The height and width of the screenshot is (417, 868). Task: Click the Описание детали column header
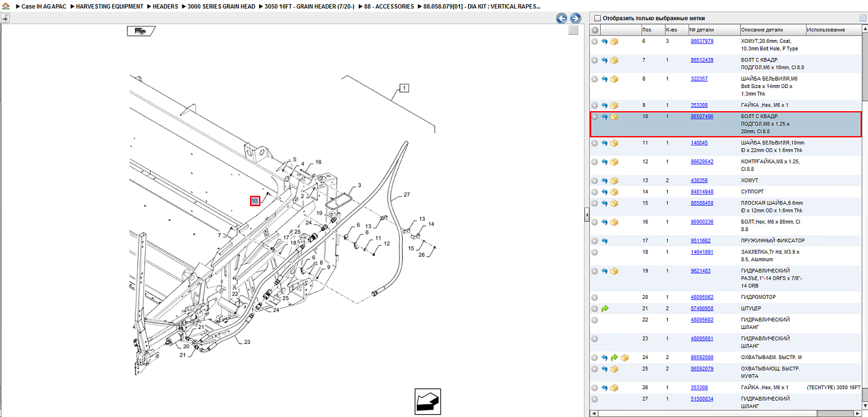pyautogui.click(x=773, y=30)
